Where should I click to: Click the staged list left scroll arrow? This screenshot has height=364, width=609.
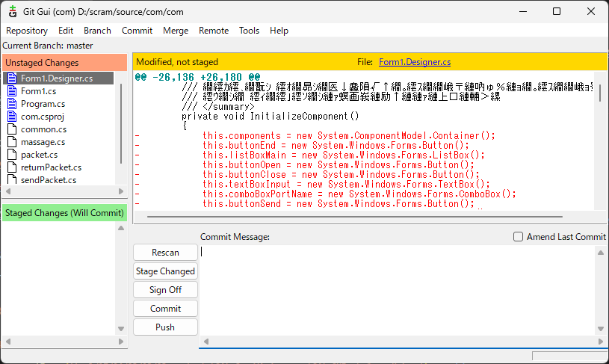coord(8,342)
